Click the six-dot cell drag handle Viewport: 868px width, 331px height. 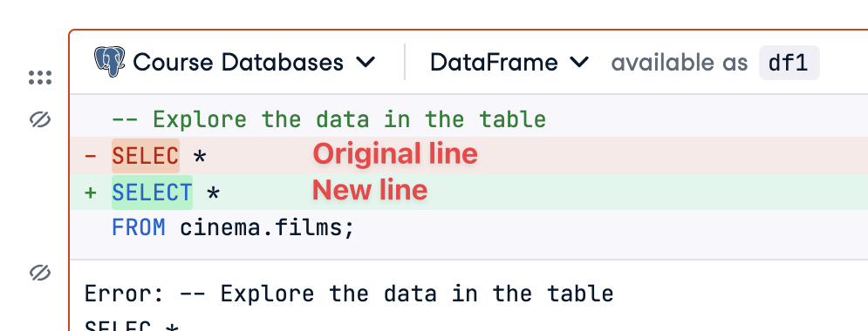pyautogui.click(x=40, y=78)
